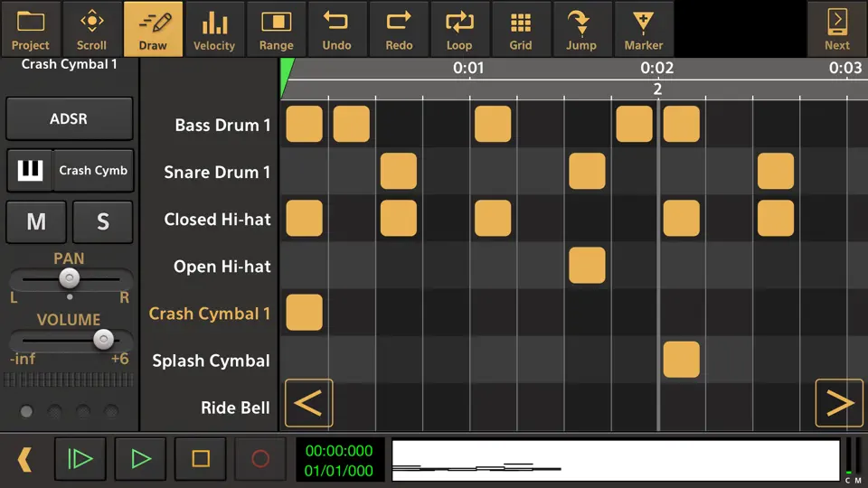Image resolution: width=868 pixels, height=488 pixels.
Task: Go to Next toolbar page
Action: (837, 29)
